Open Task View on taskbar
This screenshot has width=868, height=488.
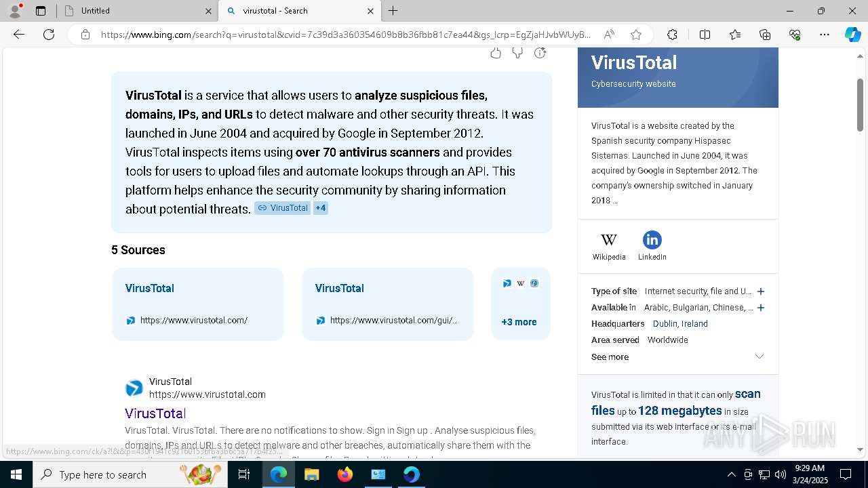(x=244, y=474)
